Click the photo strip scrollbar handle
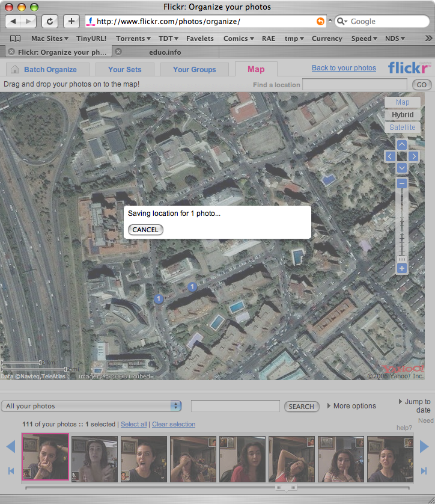435x504 pixels. click(x=286, y=488)
